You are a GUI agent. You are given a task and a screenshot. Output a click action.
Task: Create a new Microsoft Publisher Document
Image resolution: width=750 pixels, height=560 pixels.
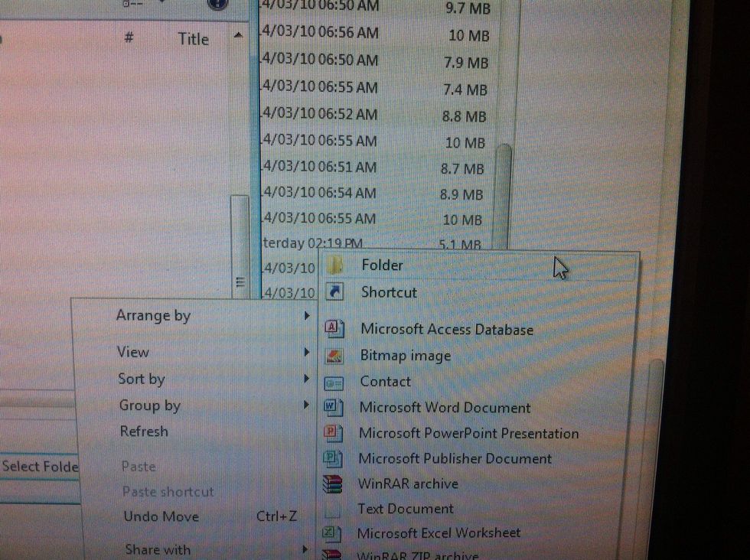click(454, 459)
